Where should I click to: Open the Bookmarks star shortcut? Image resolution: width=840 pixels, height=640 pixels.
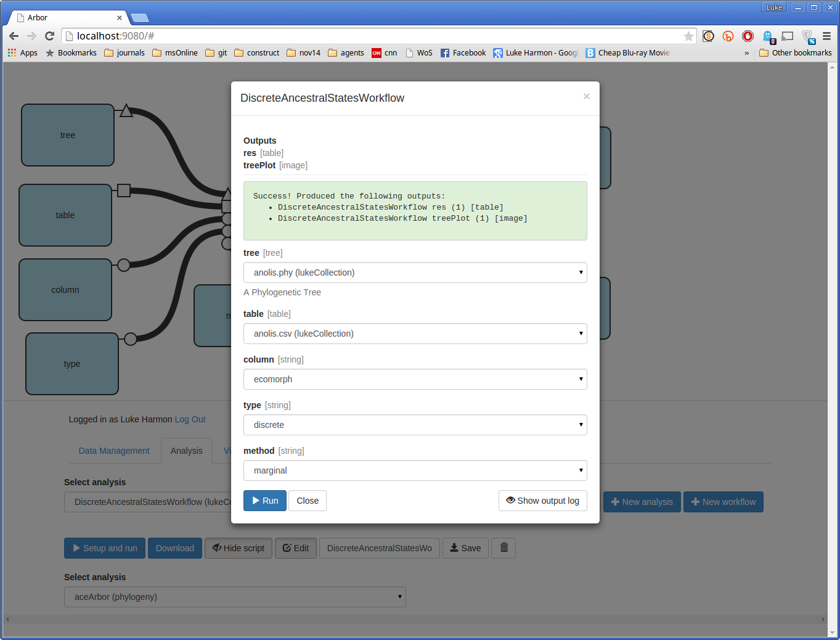tap(71, 53)
